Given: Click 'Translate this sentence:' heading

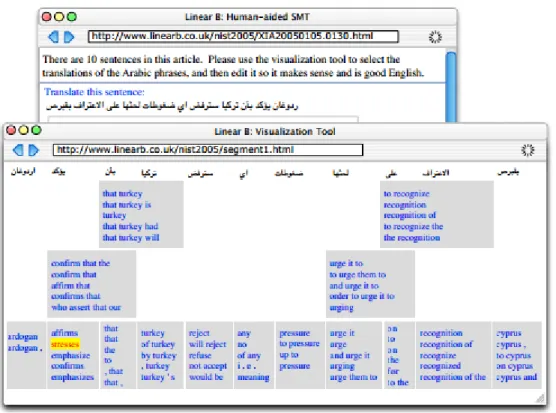Looking at the screenshot, I should (x=94, y=92).
